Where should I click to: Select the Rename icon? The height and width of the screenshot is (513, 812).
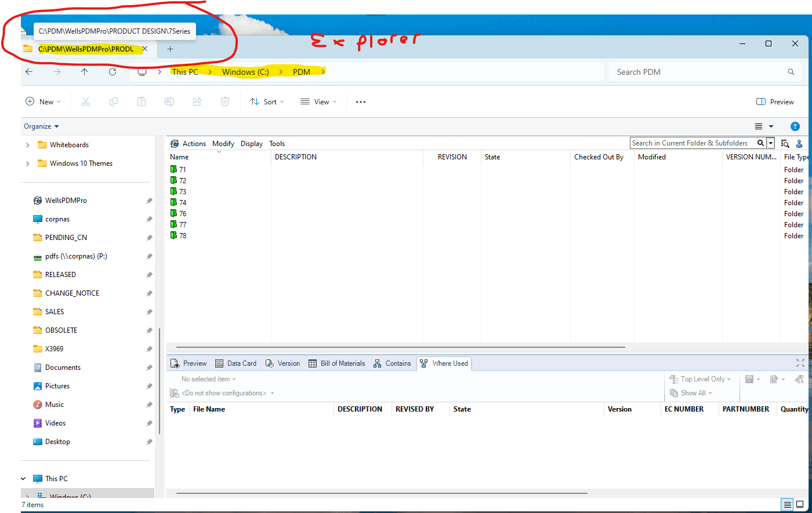point(169,101)
